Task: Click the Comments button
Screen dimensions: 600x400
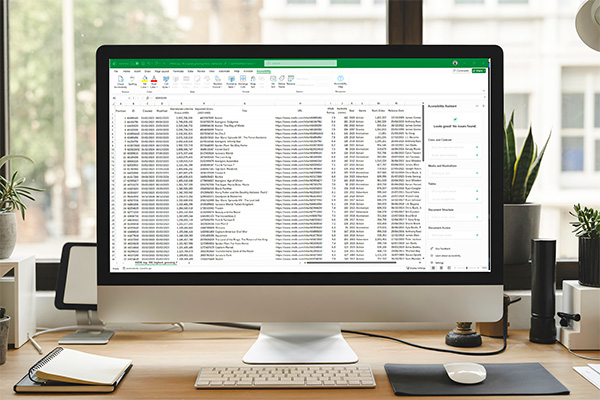Action: click(459, 72)
